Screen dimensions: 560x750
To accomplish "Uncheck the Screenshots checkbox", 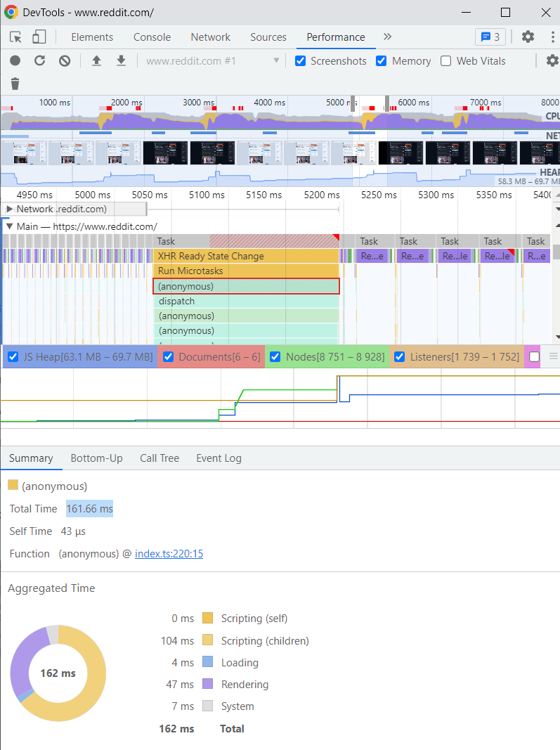I will [x=300, y=61].
